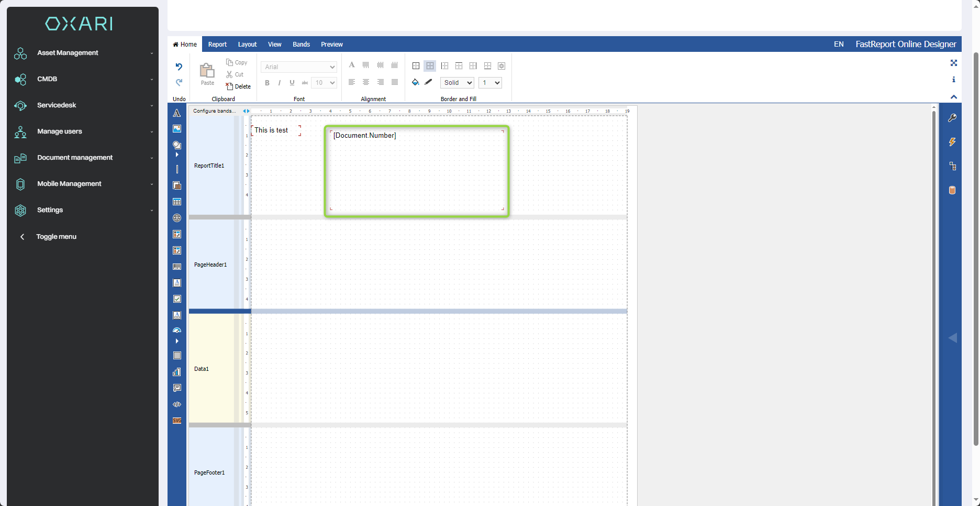
Task: Open the Properties wrench panel
Action: pyautogui.click(x=952, y=118)
